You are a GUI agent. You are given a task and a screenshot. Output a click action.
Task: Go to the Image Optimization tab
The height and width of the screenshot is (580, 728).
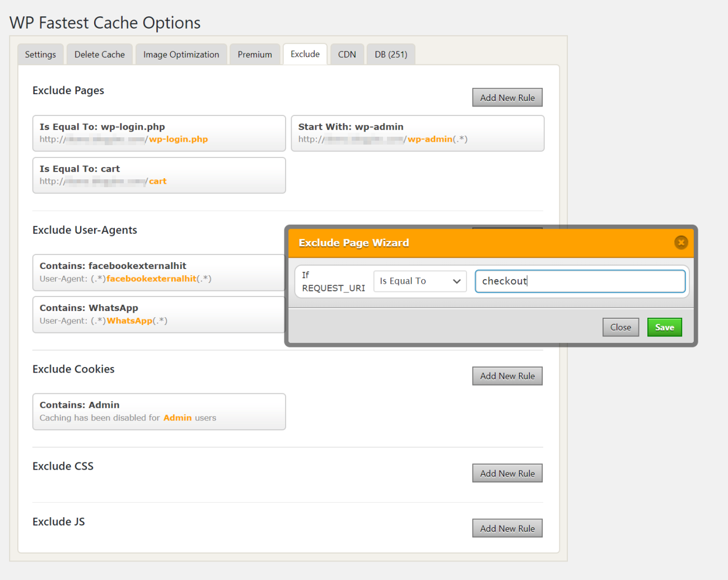tap(181, 54)
